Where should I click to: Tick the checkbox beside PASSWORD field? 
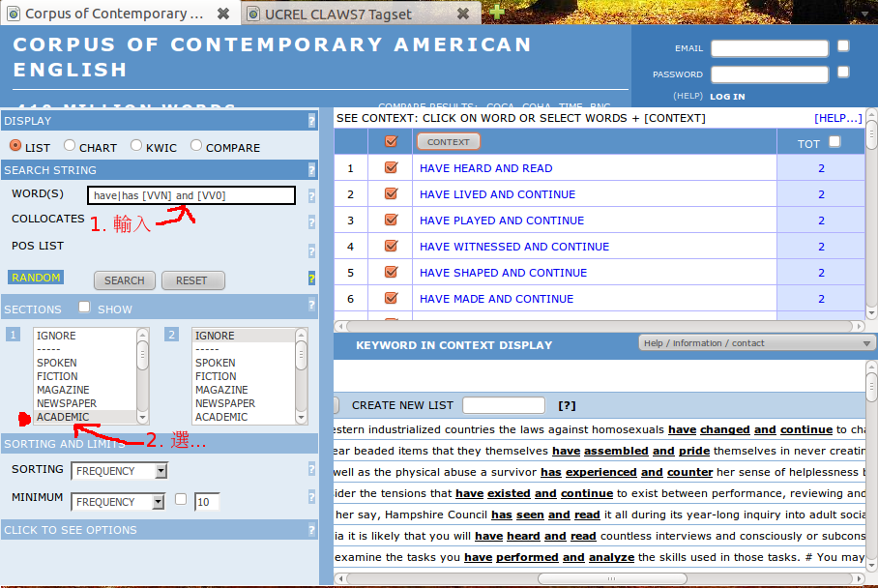843,72
